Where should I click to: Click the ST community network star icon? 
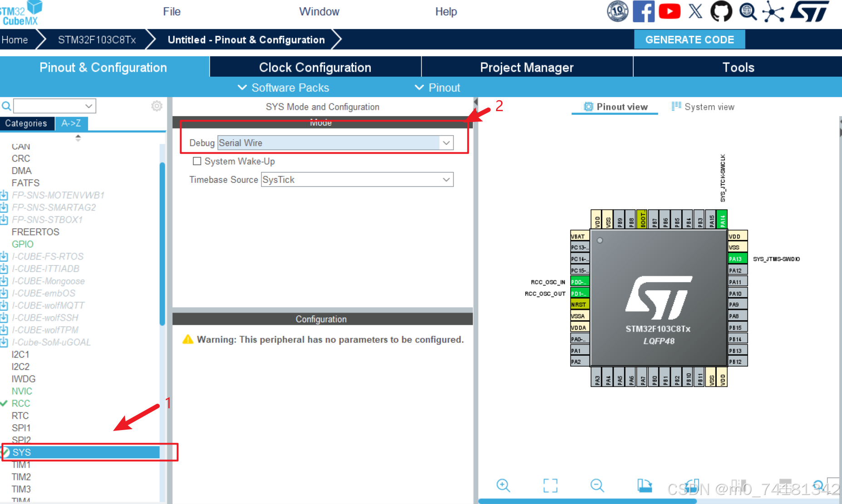(773, 11)
